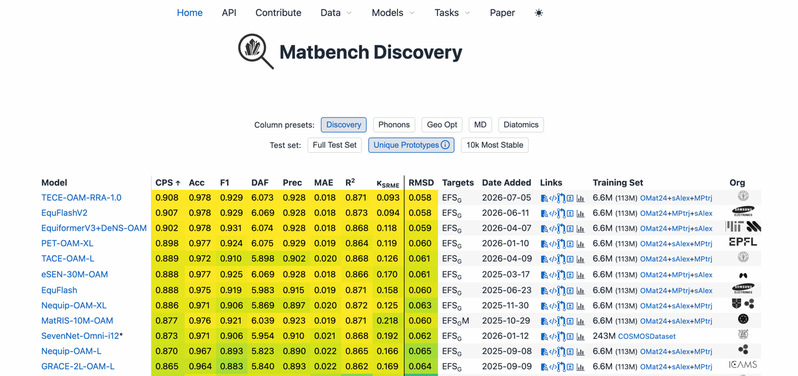Expand the Data dropdown in the navbar

(336, 13)
